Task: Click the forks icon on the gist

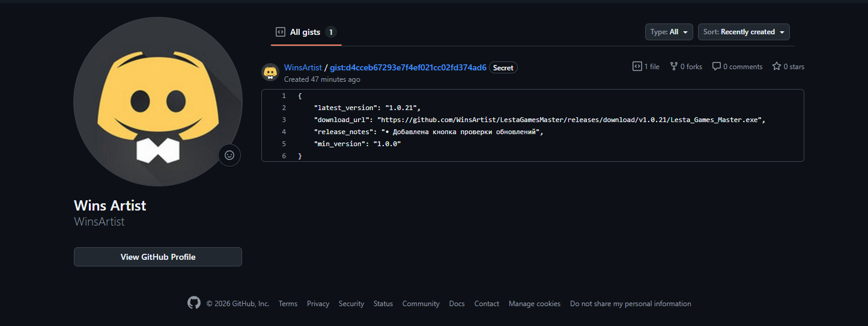Action: 674,67
